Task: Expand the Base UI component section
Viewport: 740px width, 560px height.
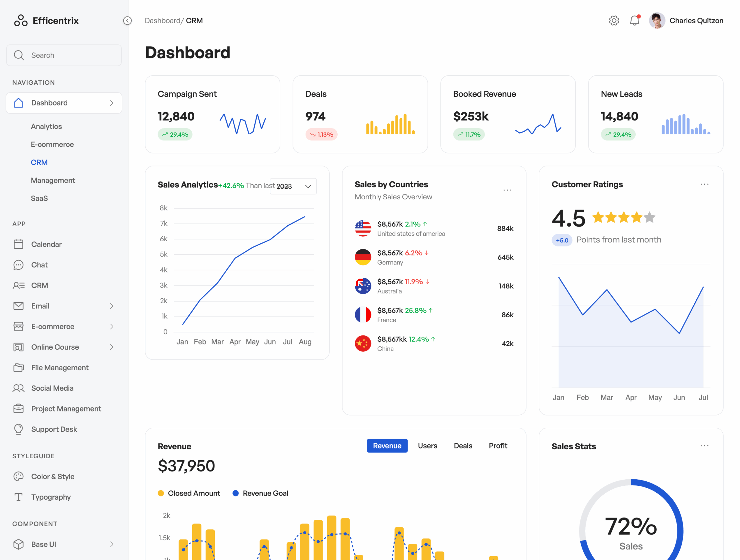Action: tap(112, 544)
